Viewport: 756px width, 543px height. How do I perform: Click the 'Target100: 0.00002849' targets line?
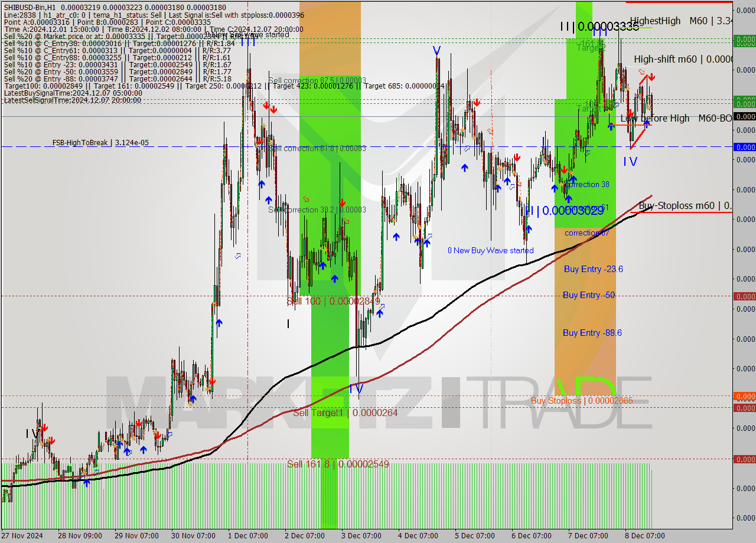click(x=224, y=86)
